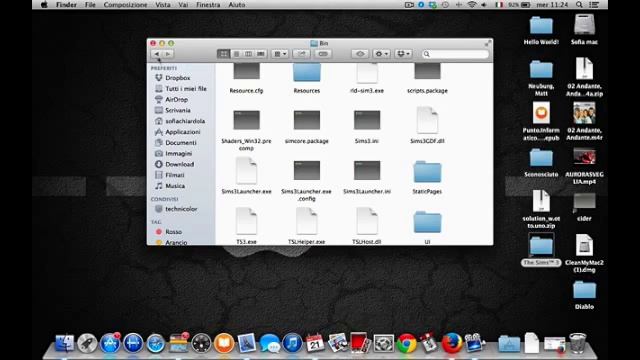The height and width of the screenshot is (360, 640).
Task: Open the Dropbox toolbar dropdown
Action: coord(403,54)
